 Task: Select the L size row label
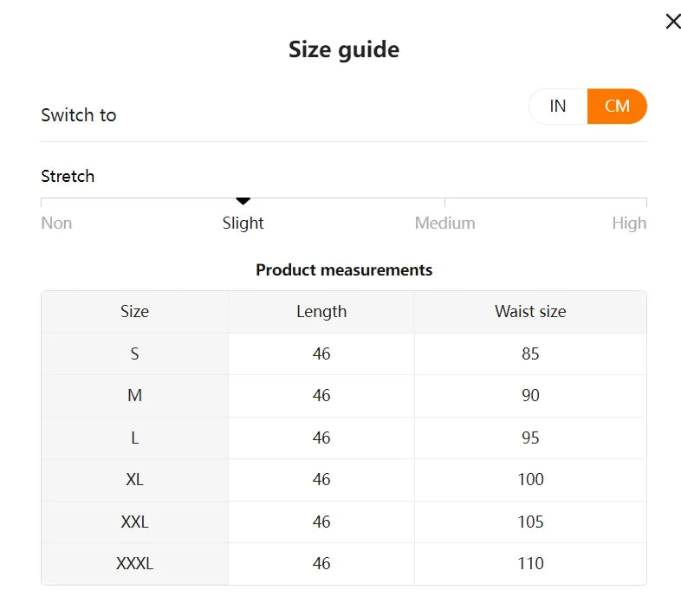(x=134, y=438)
